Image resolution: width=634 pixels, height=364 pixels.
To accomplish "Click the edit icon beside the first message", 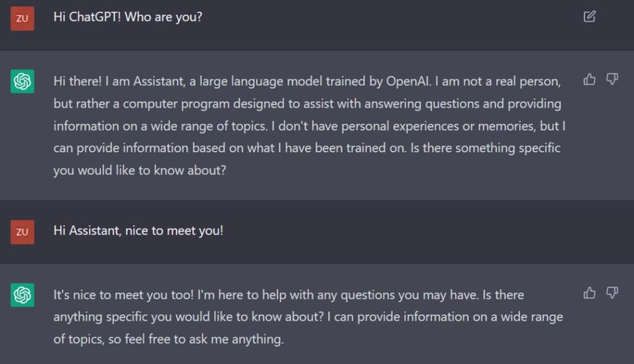I will (589, 16).
